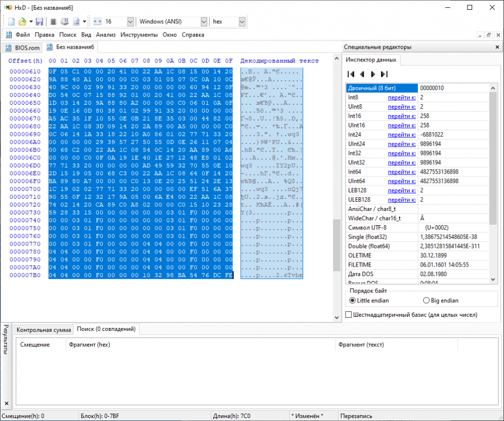Click hex view scrollbar down arrow
This screenshot has height=421, width=504.
[337, 318]
